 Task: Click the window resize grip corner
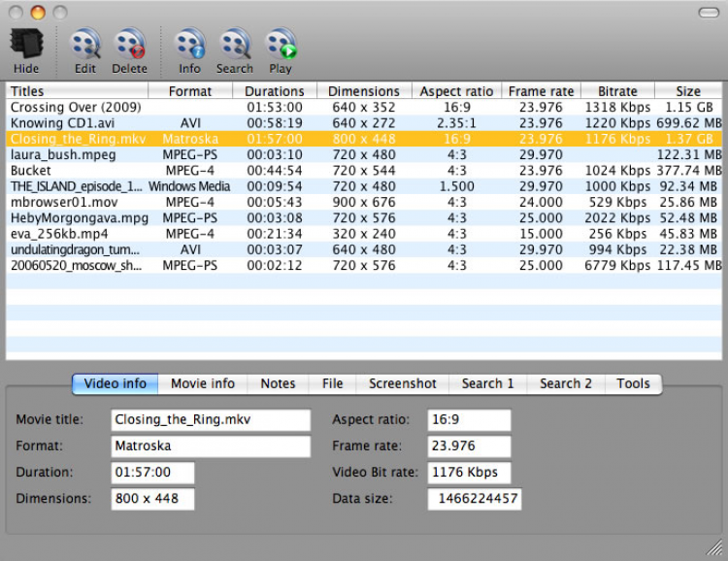click(716, 549)
